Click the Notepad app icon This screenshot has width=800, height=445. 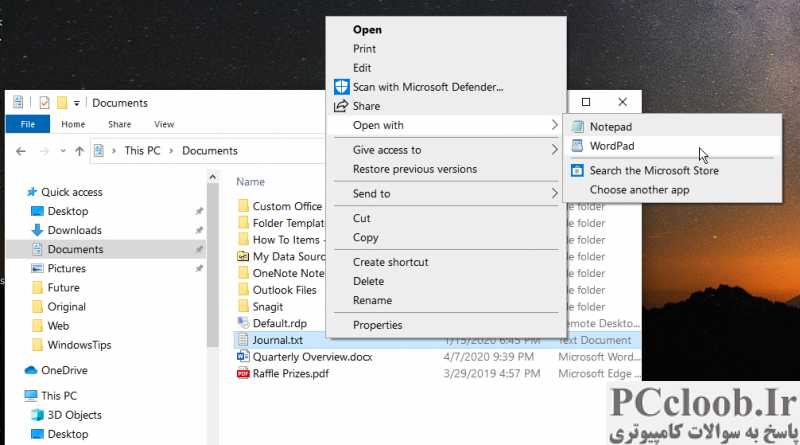(578, 127)
